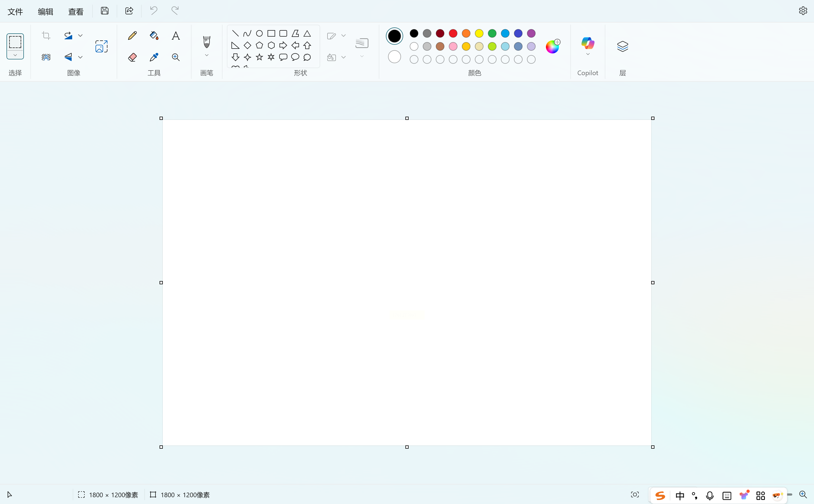Open the Layers panel
The image size is (814, 504).
(x=622, y=46)
